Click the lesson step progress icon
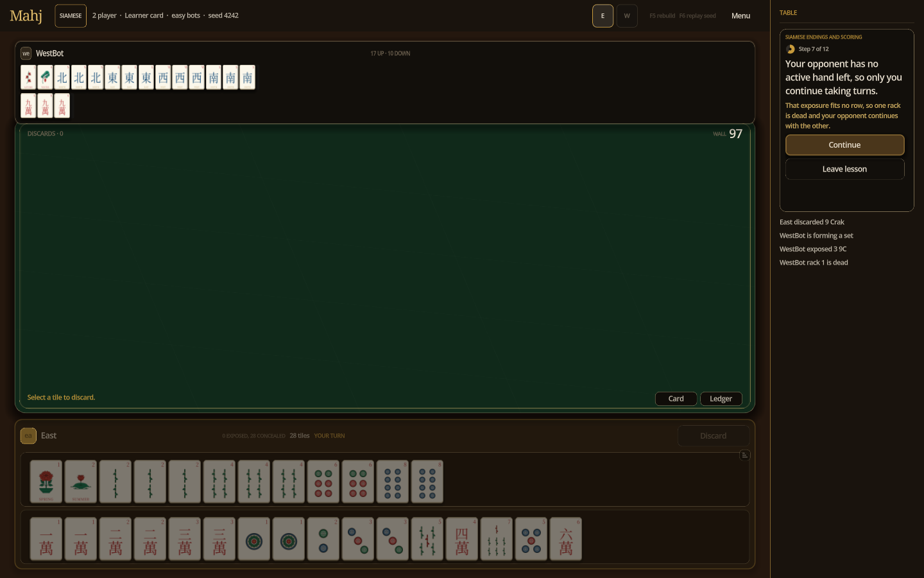This screenshot has height=578, width=924. [791, 49]
